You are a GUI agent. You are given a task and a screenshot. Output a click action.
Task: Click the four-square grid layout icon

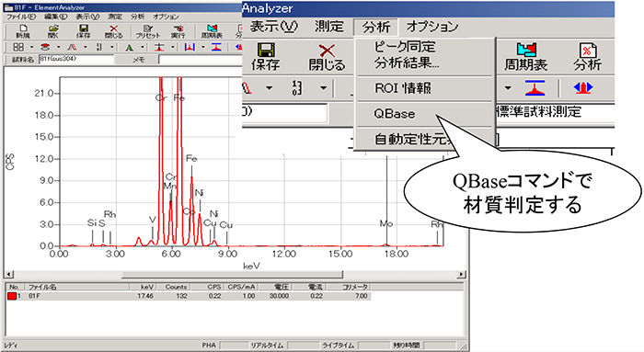click(18, 47)
